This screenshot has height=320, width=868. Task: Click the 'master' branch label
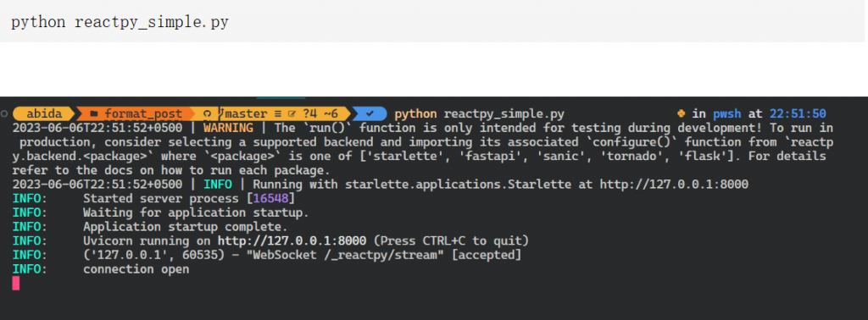click(247, 113)
